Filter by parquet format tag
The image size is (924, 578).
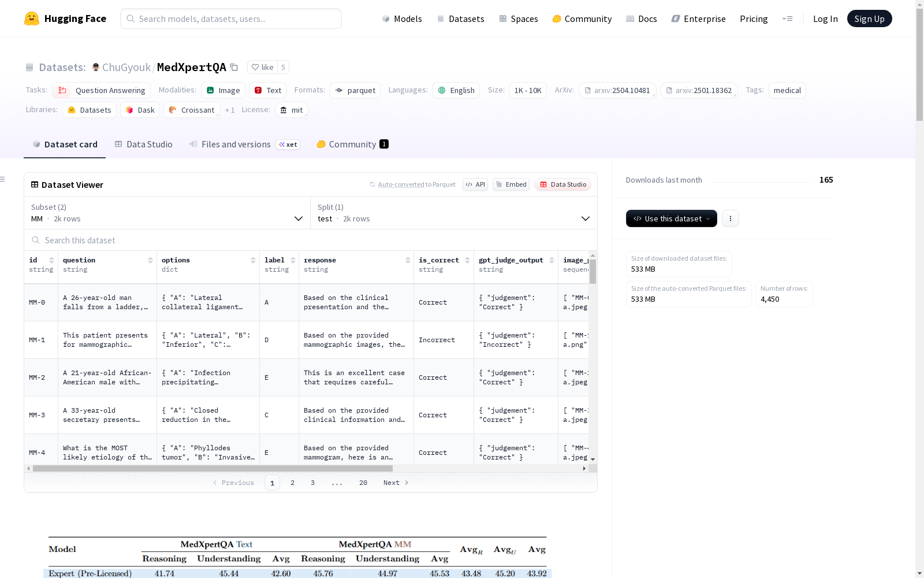coord(355,90)
